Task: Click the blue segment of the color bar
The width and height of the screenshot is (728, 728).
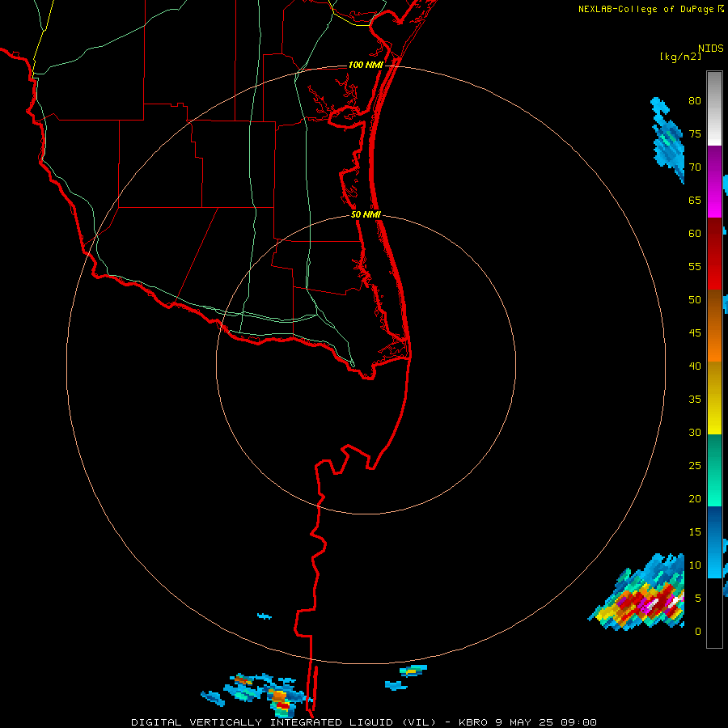Action: (x=714, y=542)
